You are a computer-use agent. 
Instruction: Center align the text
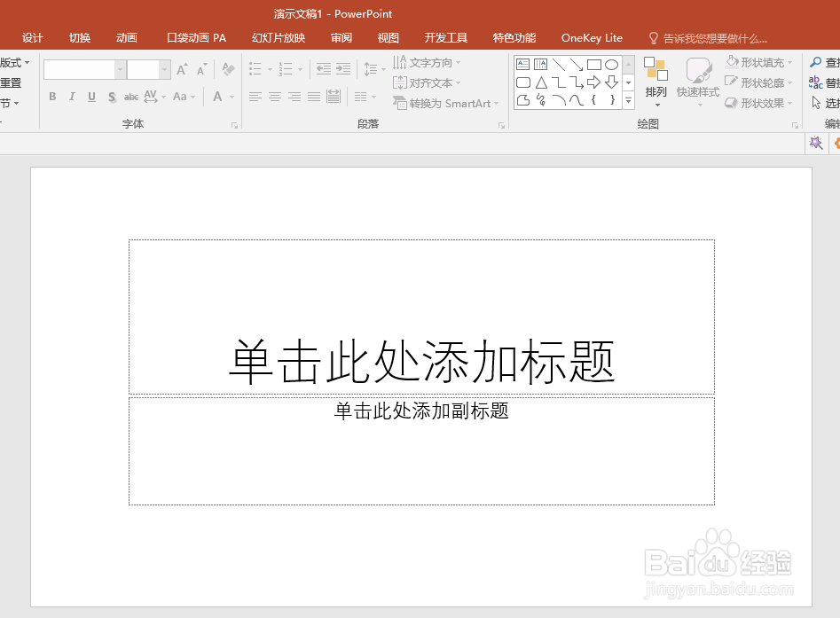pos(275,97)
